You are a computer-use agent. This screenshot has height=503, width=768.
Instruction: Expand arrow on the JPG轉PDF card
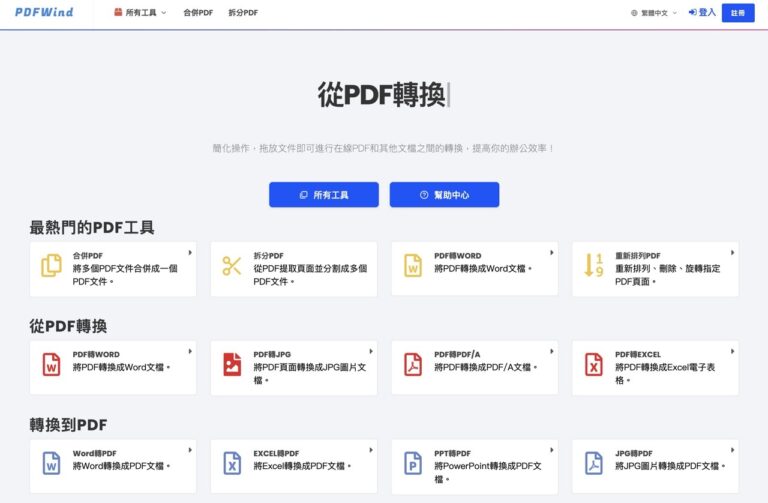732,450
